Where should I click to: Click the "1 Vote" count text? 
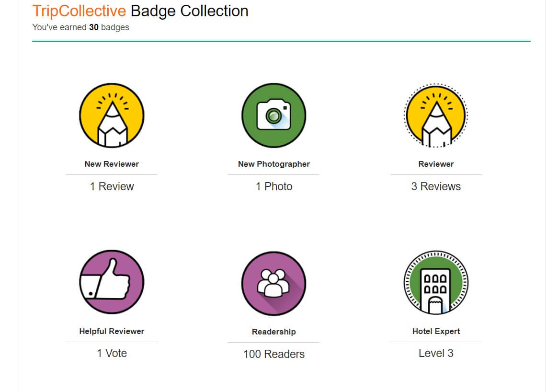[x=112, y=353]
